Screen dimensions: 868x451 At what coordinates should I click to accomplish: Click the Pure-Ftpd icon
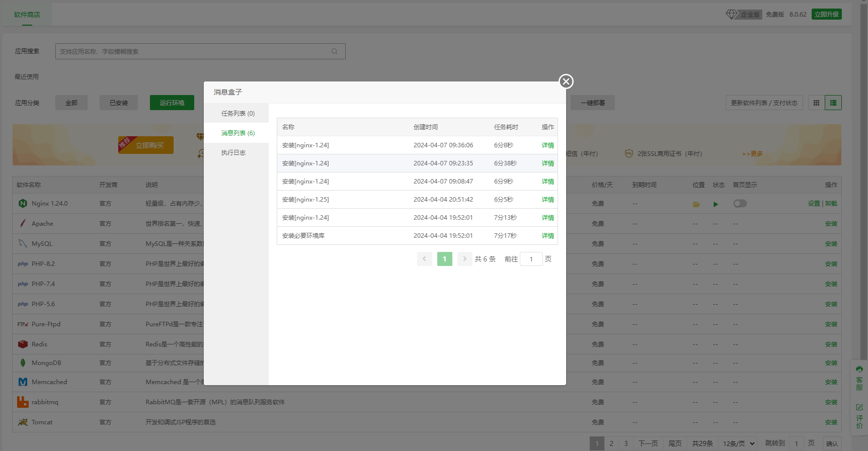tap(23, 324)
